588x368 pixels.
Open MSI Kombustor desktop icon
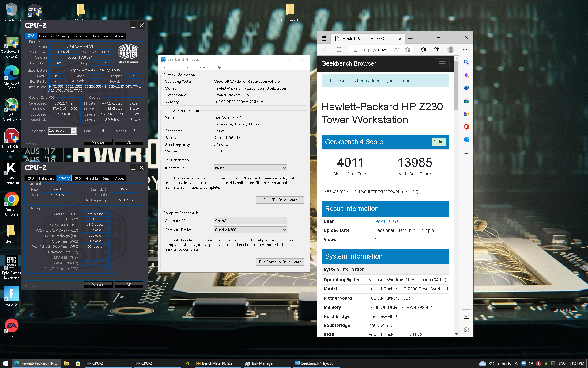click(x=11, y=173)
